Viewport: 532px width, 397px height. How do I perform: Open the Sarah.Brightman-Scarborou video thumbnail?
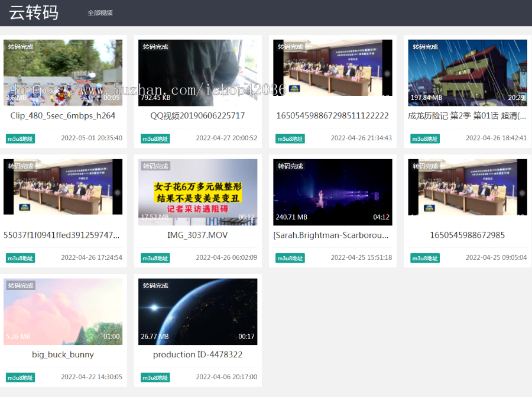(x=332, y=192)
